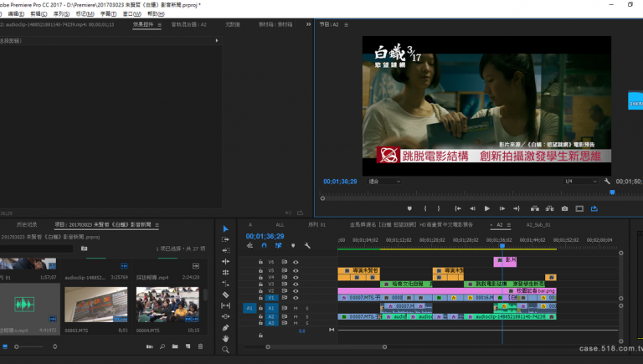The image size is (643, 364).
Task: Select the Slip tool
Action: [x=225, y=305]
